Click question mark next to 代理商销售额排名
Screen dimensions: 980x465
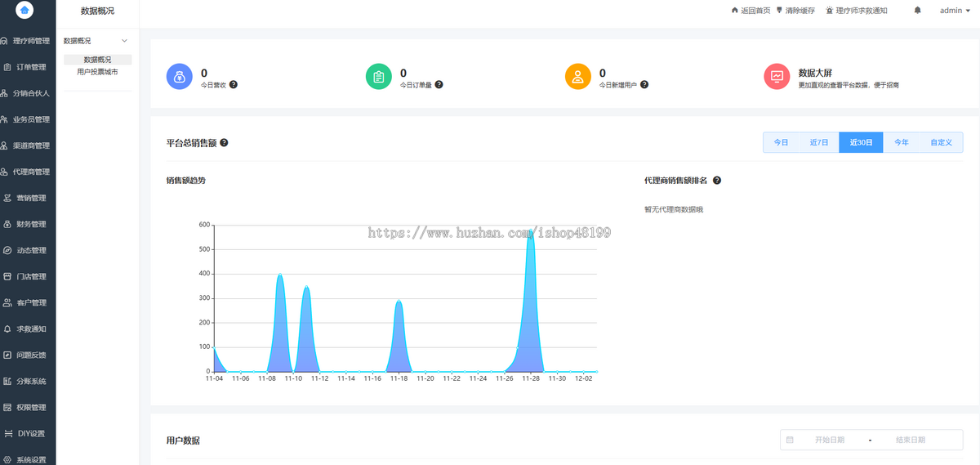(717, 180)
